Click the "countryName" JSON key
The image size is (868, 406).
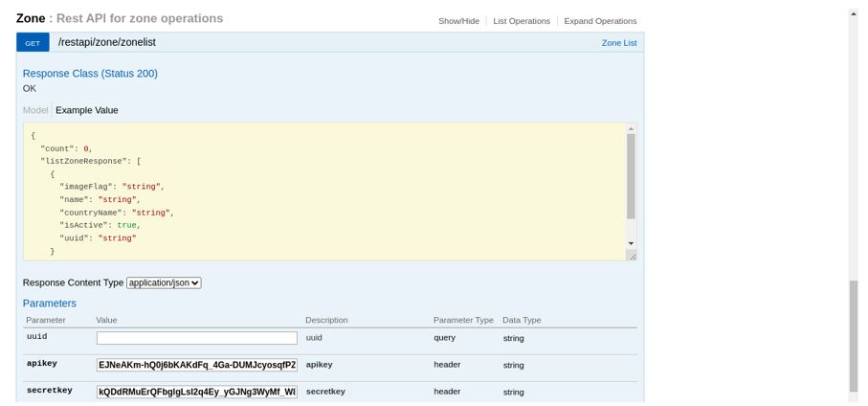tap(90, 213)
